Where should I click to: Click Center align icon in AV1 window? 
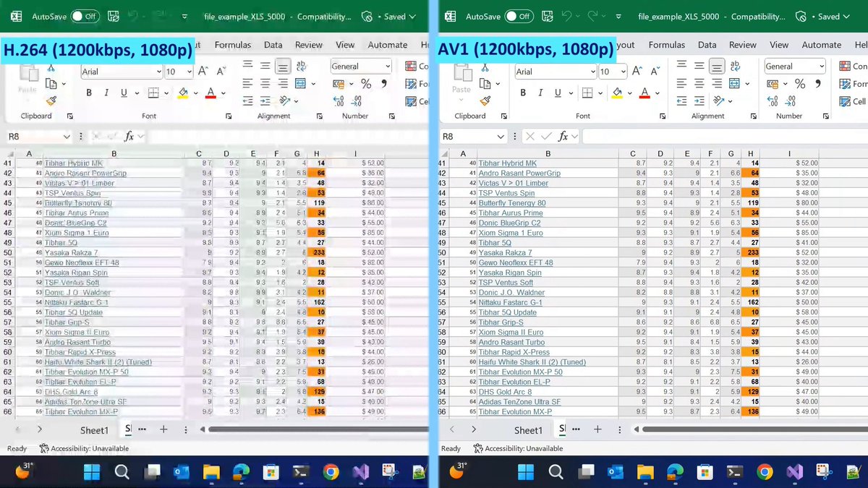coord(699,83)
